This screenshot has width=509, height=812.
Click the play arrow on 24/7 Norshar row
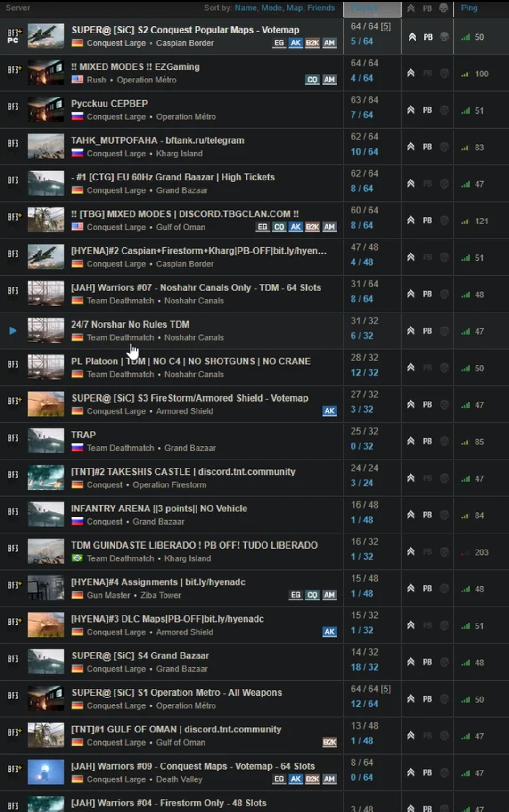pos(13,331)
